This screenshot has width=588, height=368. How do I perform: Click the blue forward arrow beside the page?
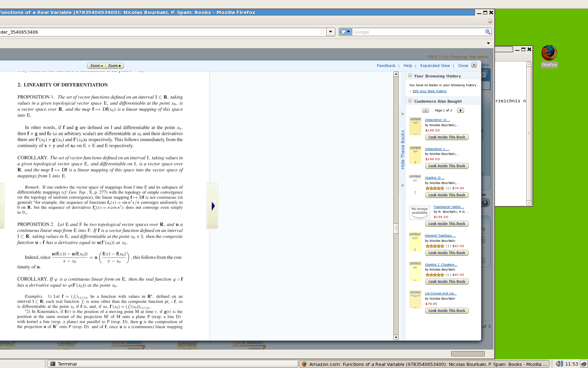tap(213, 206)
